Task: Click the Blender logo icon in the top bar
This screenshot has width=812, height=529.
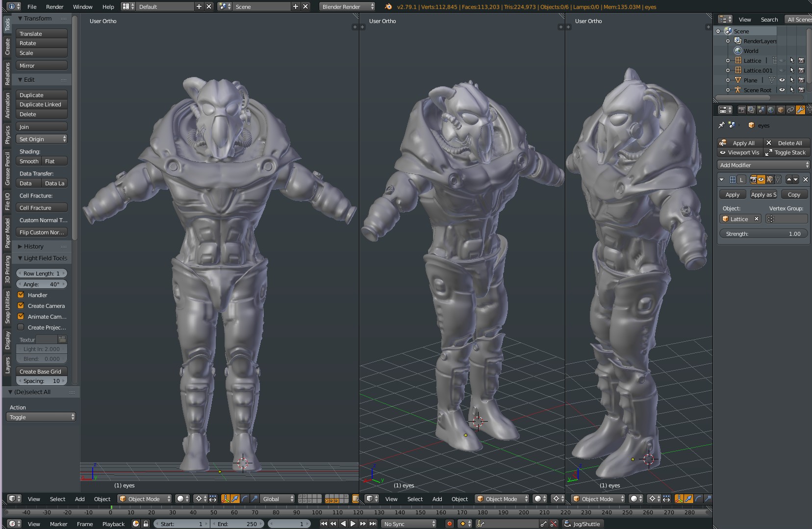Action: pos(388,6)
